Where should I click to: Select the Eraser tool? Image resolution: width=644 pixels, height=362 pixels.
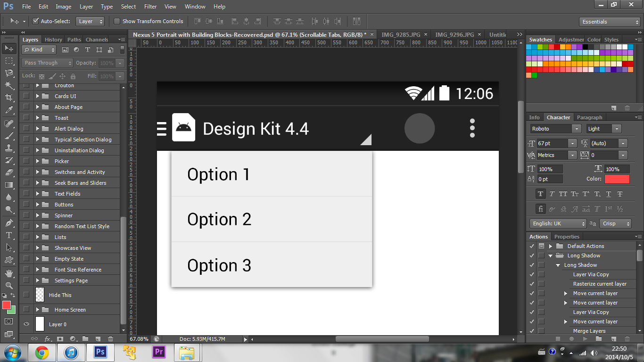8,173
